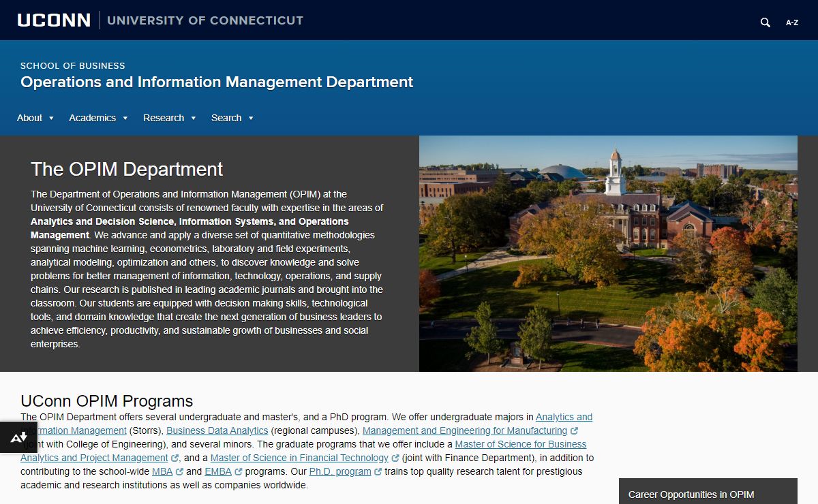Click the UCONN wordmark logo
Image resolution: width=818 pixels, height=504 pixels.
coord(54,20)
